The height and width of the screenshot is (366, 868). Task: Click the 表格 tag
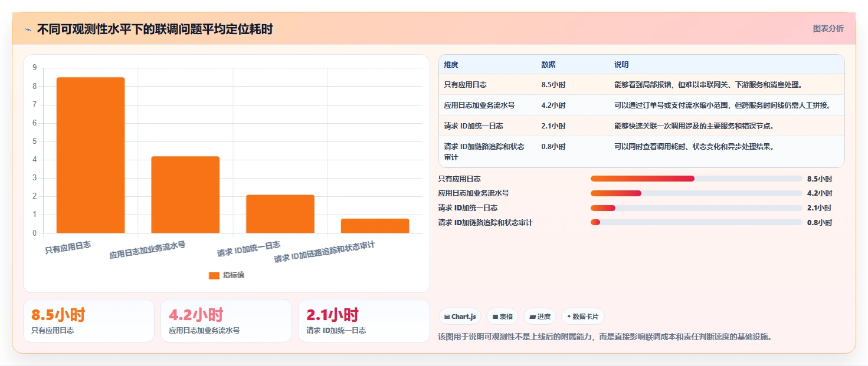click(x=503, y=316)
